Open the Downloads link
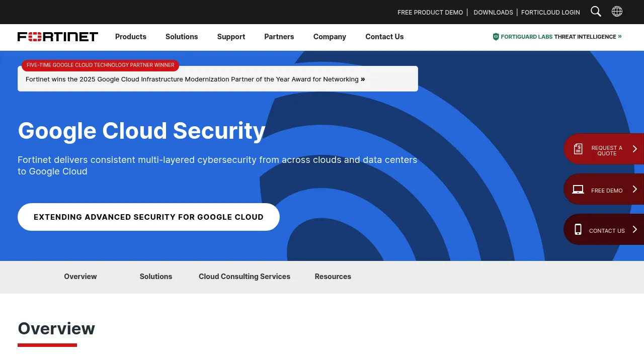 coord(493,12)
